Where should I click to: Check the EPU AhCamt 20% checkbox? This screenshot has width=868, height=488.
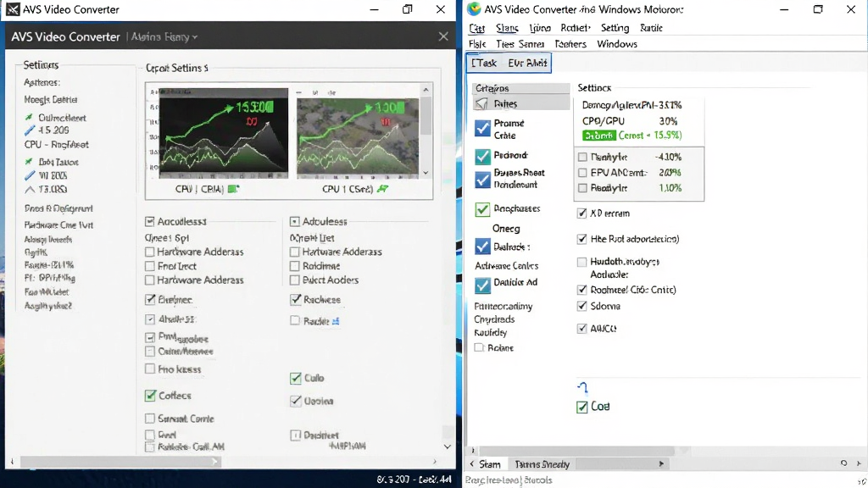click(x=582, y=173)
